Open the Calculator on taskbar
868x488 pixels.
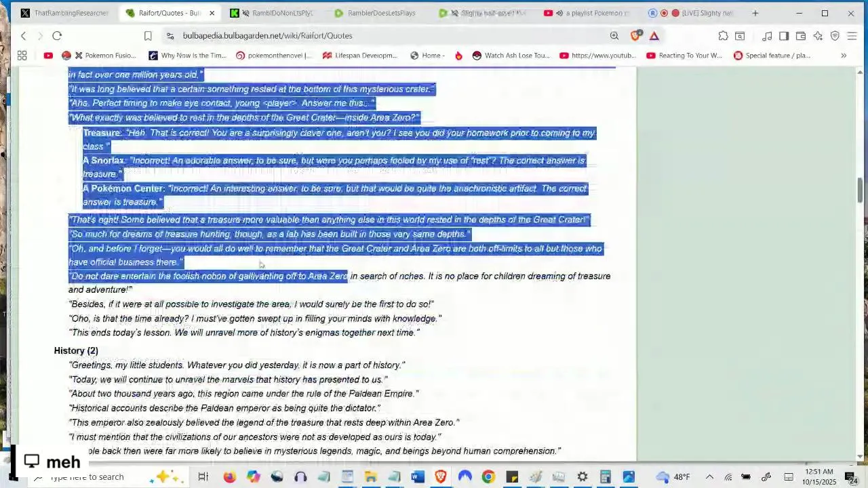point(605,477)
